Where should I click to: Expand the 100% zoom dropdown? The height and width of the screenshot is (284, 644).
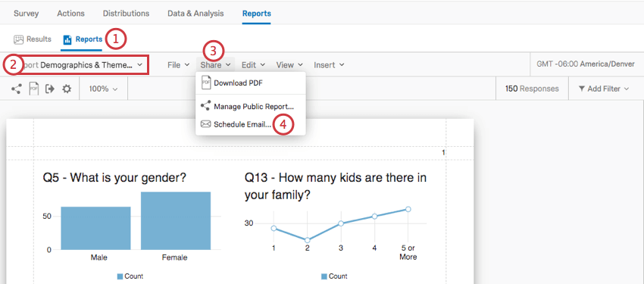click(x=104, y=89)
